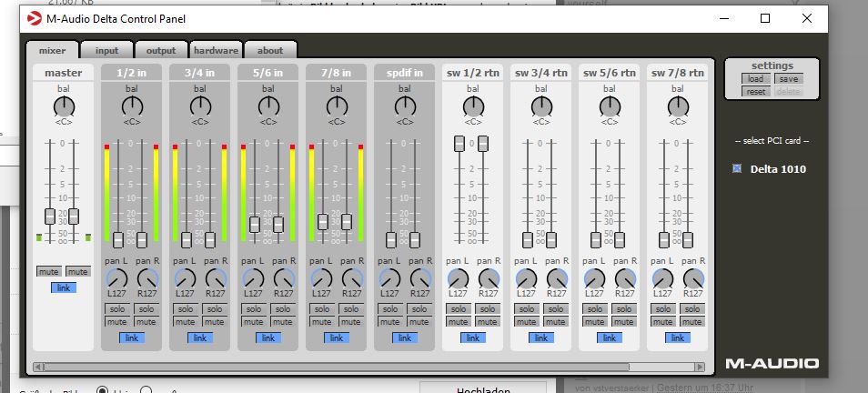Mute the master right channel

78,272
